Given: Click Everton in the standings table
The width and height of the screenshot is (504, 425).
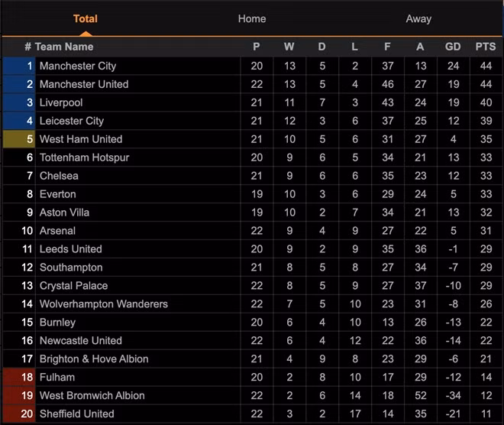Looking at the screenshot, I should tap(58, 194).
